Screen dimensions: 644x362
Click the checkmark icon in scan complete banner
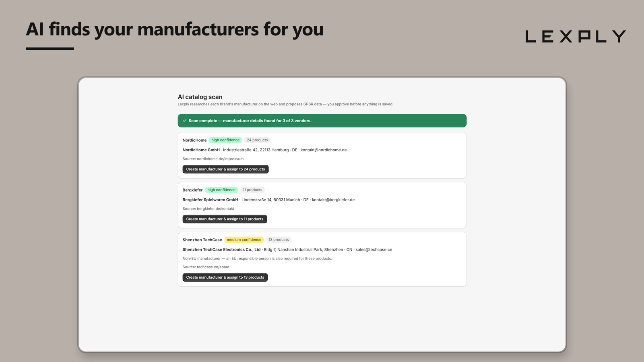(184, 121)
